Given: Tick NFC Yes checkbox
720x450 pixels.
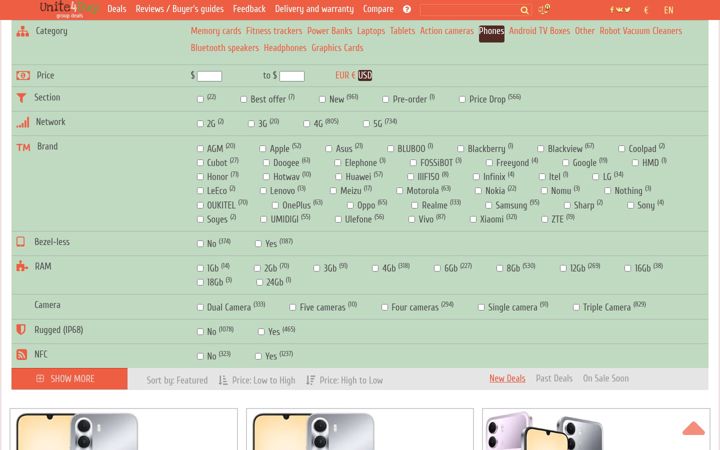Looking at the screenshot, I should (x=258, y=356).
